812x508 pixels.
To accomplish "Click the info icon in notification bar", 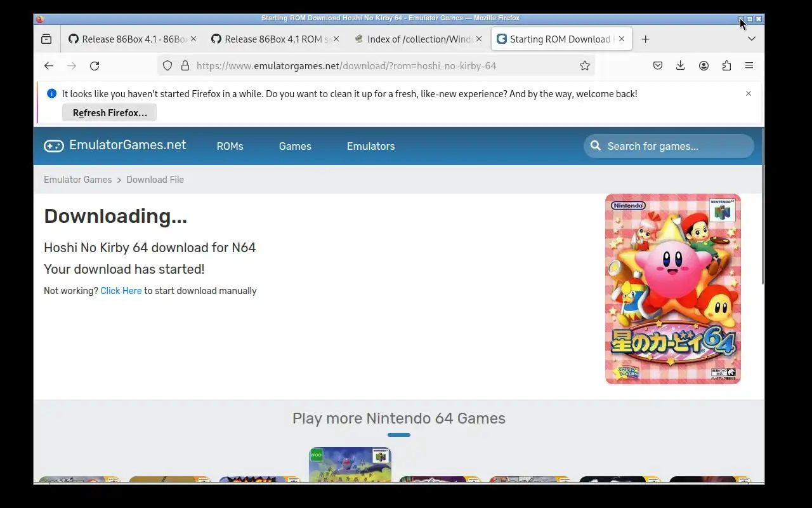I will click(x=52, y=93).
